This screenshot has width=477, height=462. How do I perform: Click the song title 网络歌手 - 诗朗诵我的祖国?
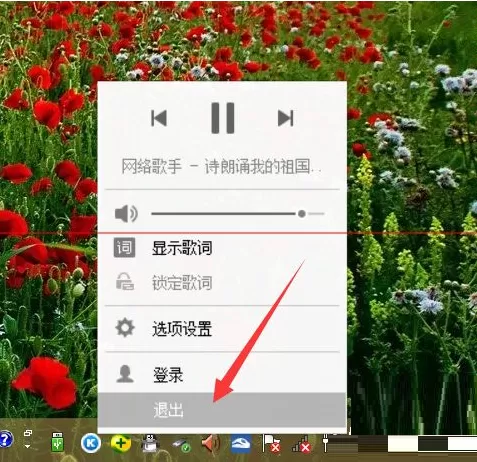tap(220, 166)
